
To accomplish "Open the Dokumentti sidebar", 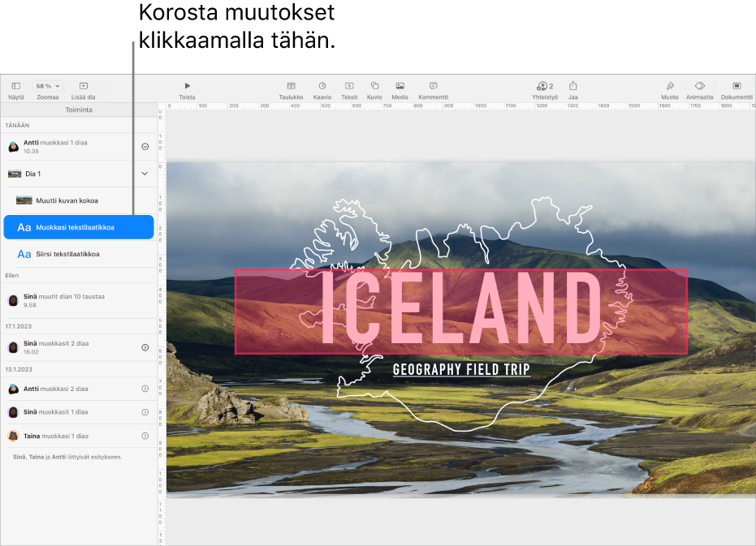I will pos(737,90).
